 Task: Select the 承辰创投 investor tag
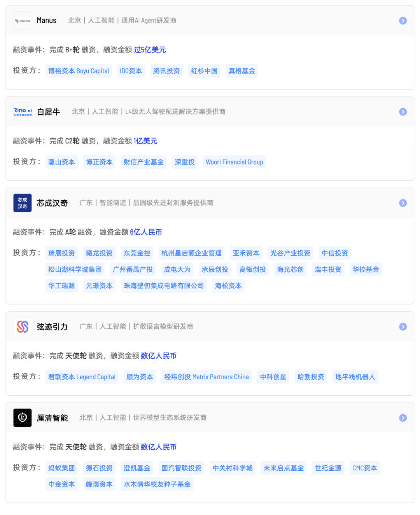pos(215,270)
